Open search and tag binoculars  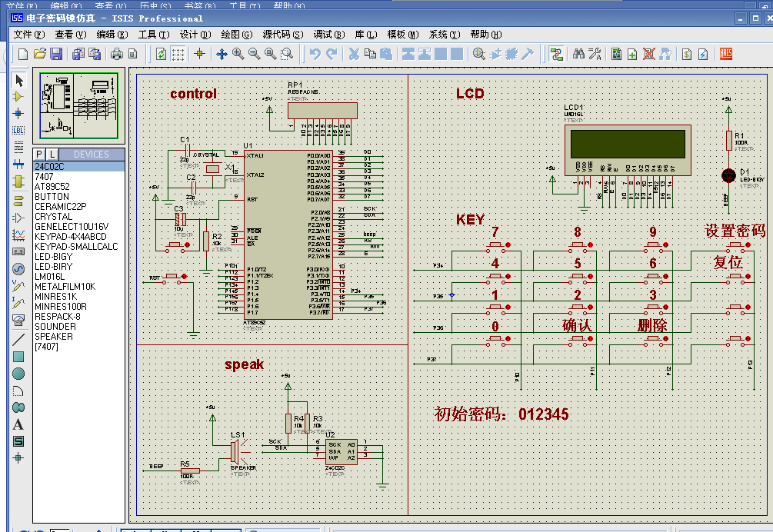click(x=578, y=54)
